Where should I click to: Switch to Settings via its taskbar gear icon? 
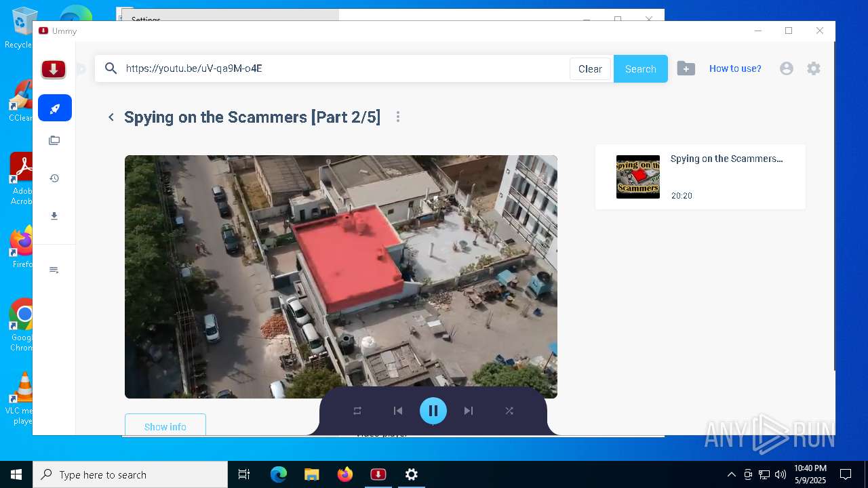tap(412, 474)
